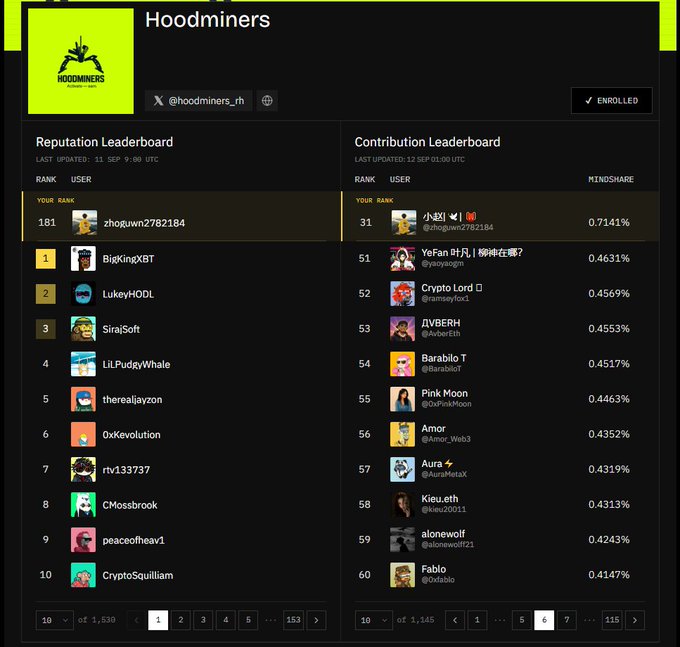This screenshot has width=680, height=647.
Task: Click the rank 2 badge
Action: (x=46, y=294)
